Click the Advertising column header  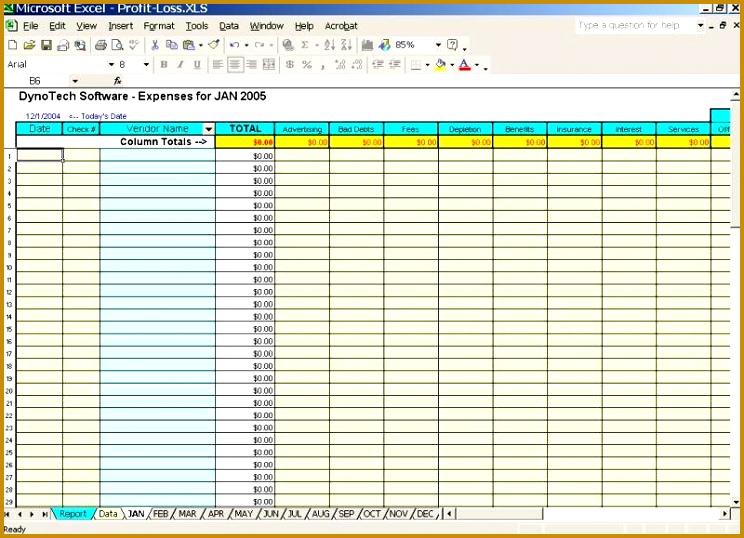click(302, 129)
